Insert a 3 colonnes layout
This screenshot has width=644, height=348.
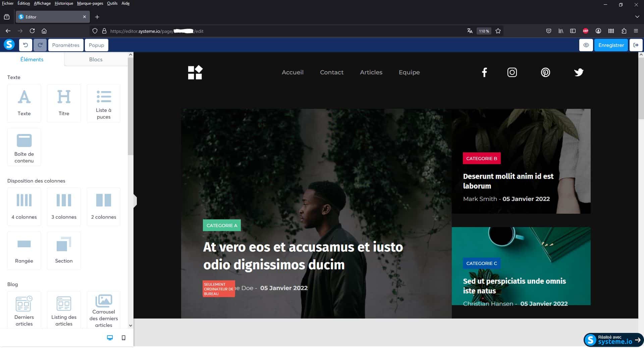(64, 207)
